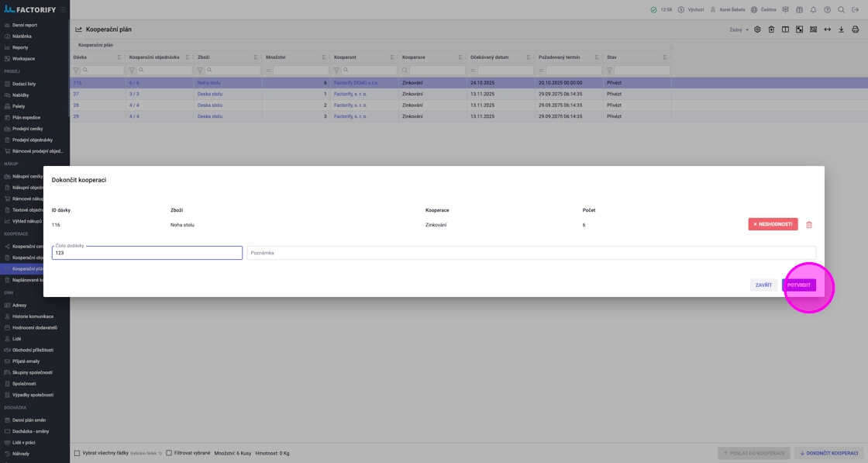The image size is (868, 463).
Task: Open Plán expedice in sidebar
Action: (x=26, y=117)
